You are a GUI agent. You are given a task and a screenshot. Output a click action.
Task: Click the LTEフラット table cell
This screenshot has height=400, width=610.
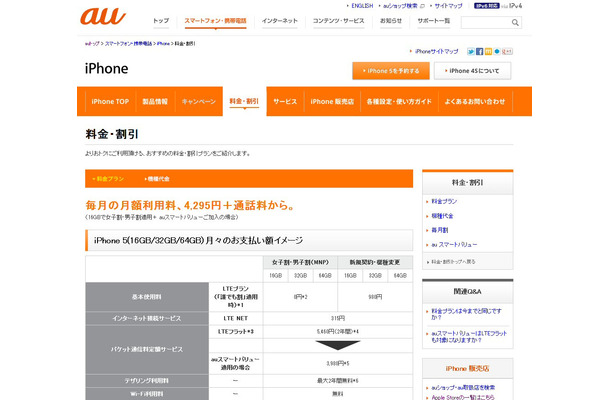(236, 332)
